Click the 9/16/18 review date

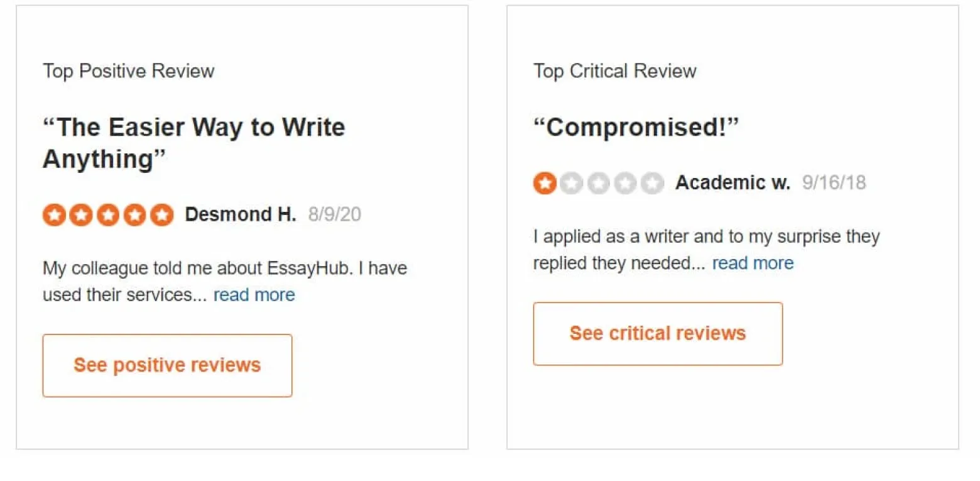coord(834,183)
